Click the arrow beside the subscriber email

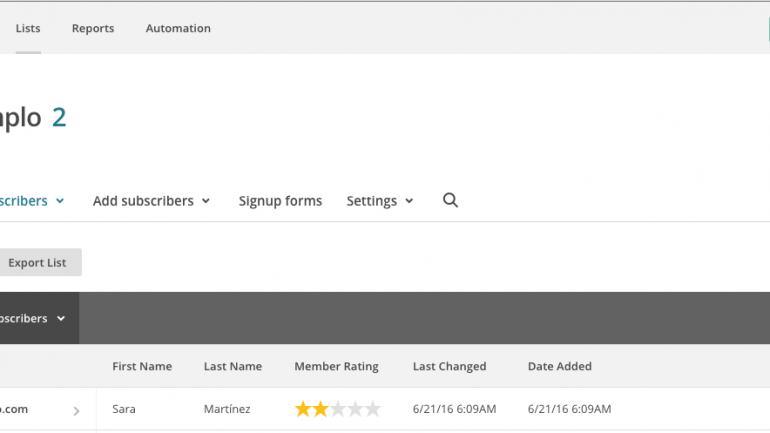(76, 411)
